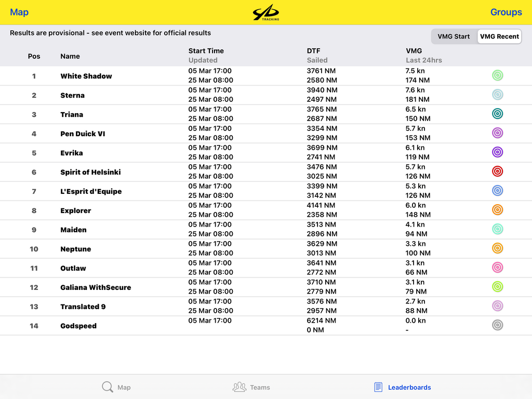The height and width of the screenshot is (399, 532).
Task: Click Evrika's sailed distance 2741 NM
Action: click(321, 157)
